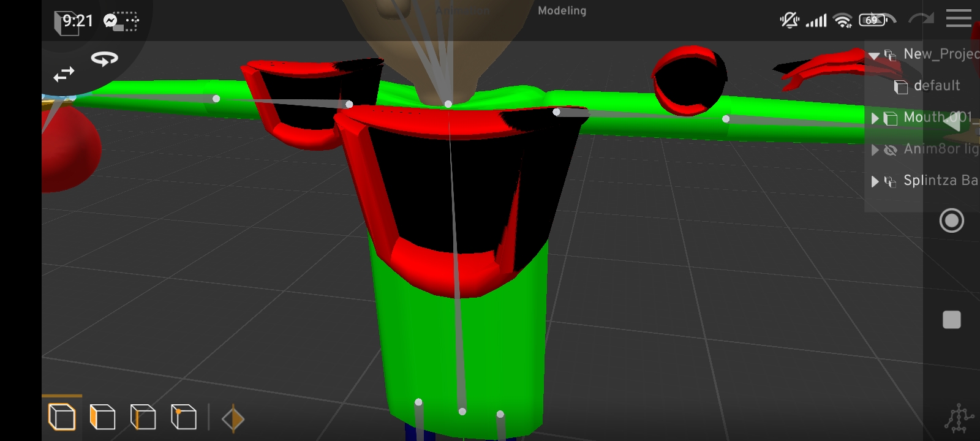The image size is (980, 441).
Task: Click the New_Project group icon
Action: click(x=891, y=55)
